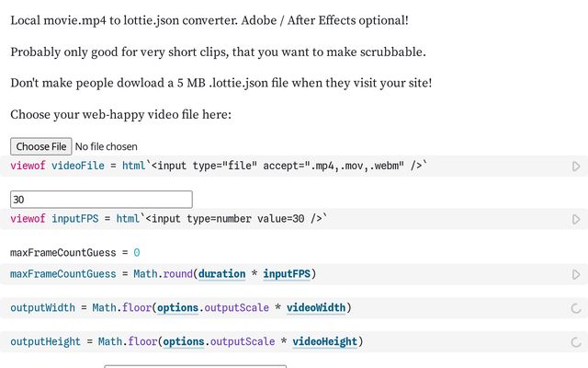The width and height of the screenshot is (588, 368).
Task: Run the maxFrameCountGuess formula cell play icon
Action: coord(576,274)
